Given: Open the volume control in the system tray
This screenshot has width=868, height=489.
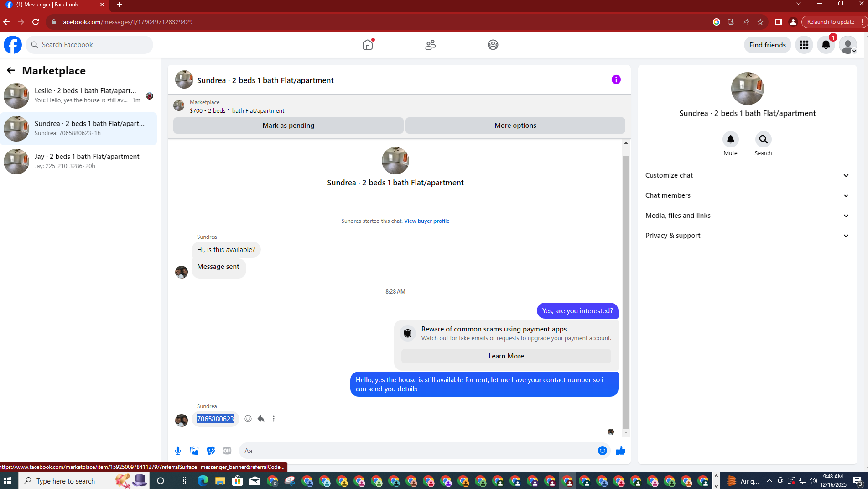Looking at the screenshot, I should (x=813, y=481).
